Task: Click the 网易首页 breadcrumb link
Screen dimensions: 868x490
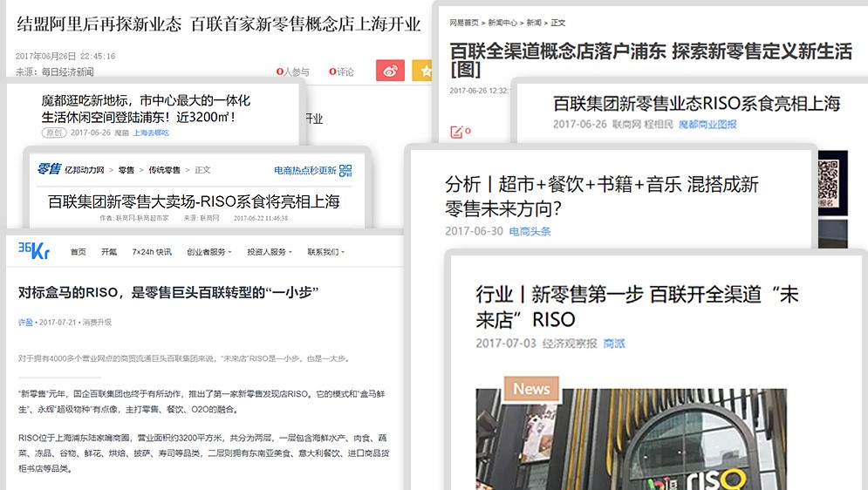Action: (464, 23)
